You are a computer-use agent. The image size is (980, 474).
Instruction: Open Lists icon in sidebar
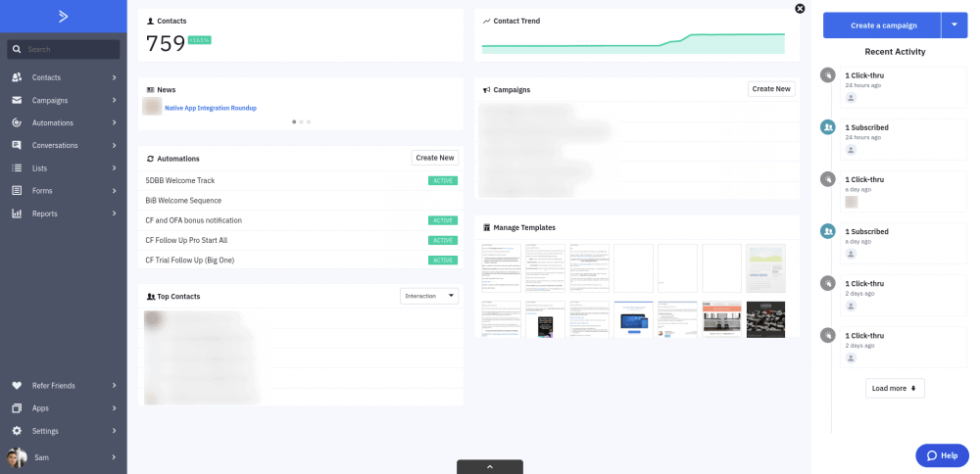click(x=18, y=168)
